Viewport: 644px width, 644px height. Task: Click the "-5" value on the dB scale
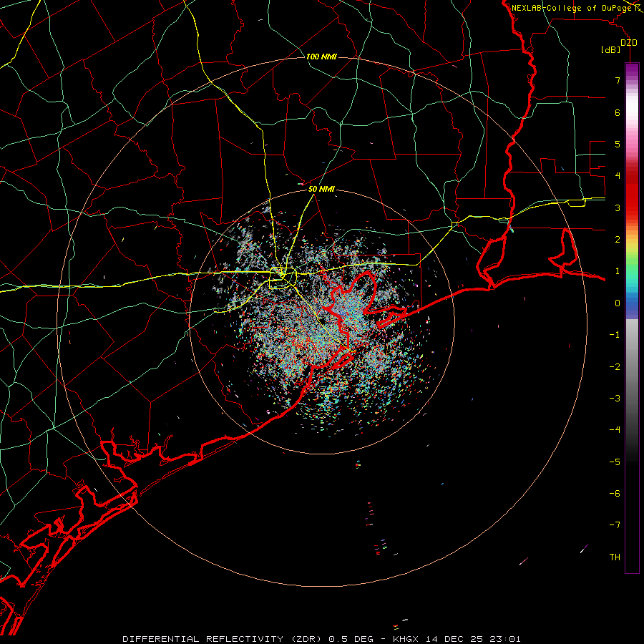615,462
